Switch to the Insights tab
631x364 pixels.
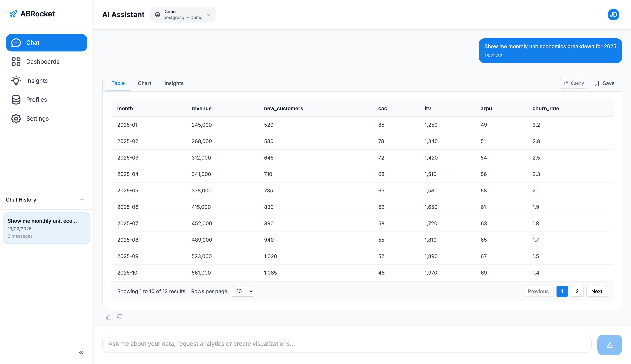coord(174,83)
